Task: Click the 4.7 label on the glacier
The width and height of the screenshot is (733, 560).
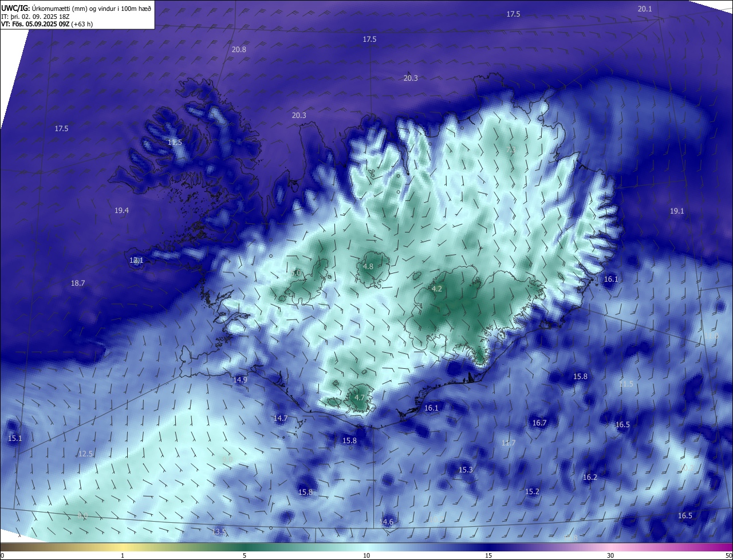Action: [360, 398]
